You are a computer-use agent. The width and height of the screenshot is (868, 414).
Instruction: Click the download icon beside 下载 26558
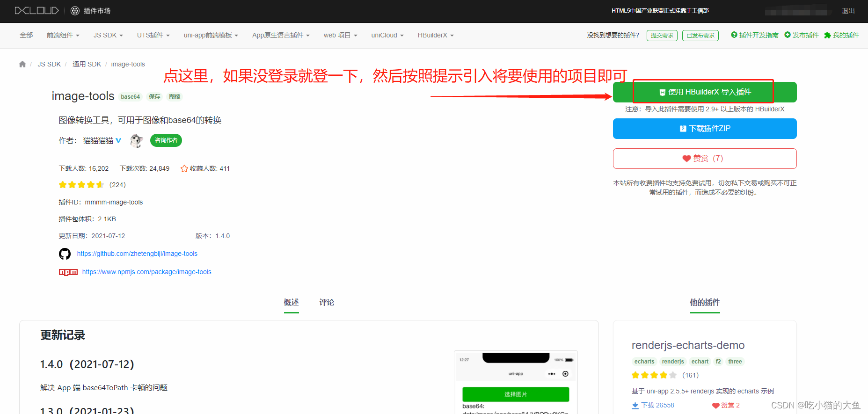point(635,406)
